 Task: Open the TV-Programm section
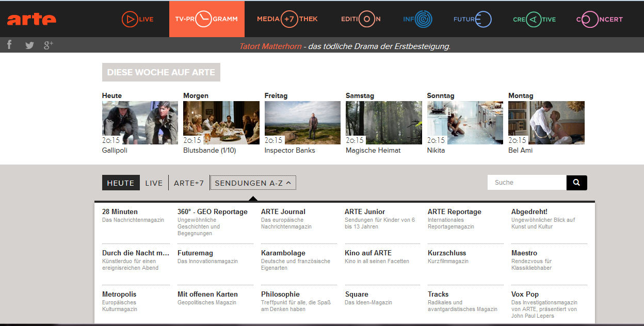click(207, 19)
